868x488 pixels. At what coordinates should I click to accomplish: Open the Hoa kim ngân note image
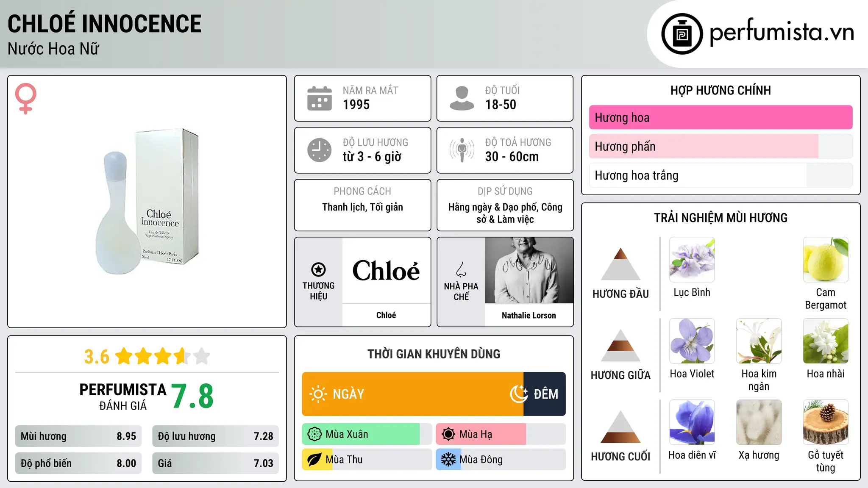click(759, 341)
